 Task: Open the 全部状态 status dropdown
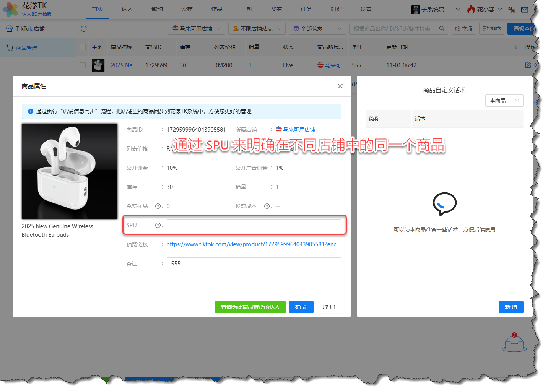pos(317,29)
